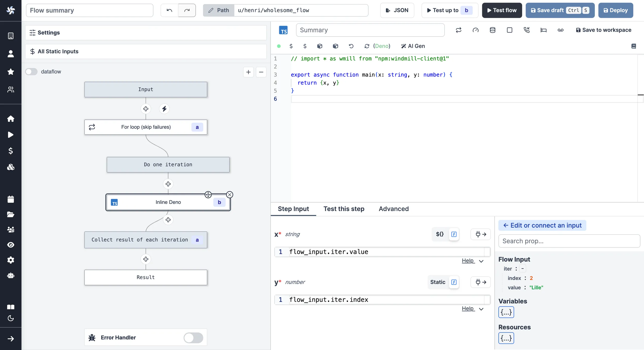Click the Deno runtime indicator icon

pos(381,46)
